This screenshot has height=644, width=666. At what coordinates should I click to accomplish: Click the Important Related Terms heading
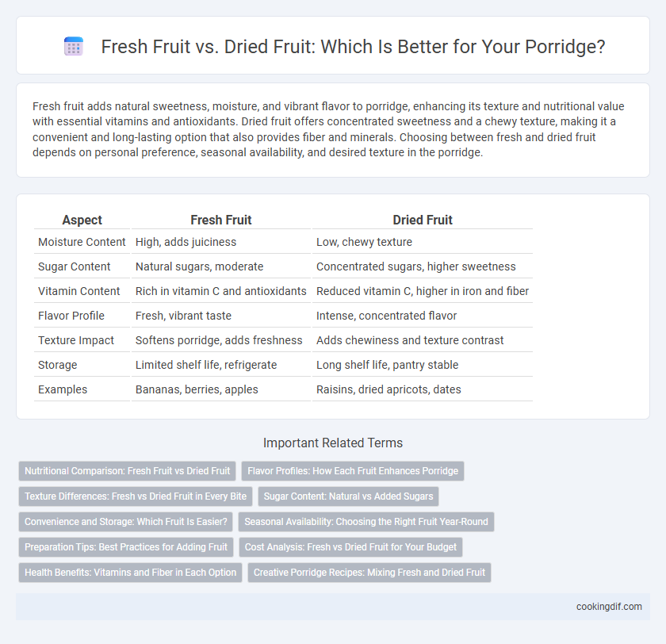[x=333, y=443]
